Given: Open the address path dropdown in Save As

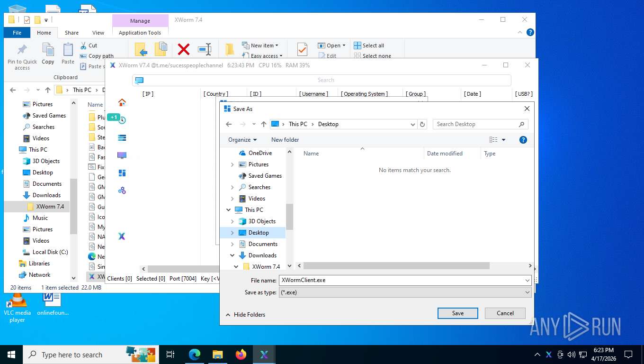Looking at the screenshot, I should pos(413,124).
